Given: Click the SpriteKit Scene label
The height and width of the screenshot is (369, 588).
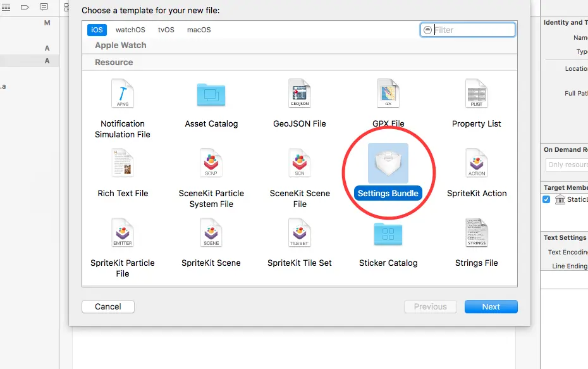Looking at the screenshot, I should [211, 263].
